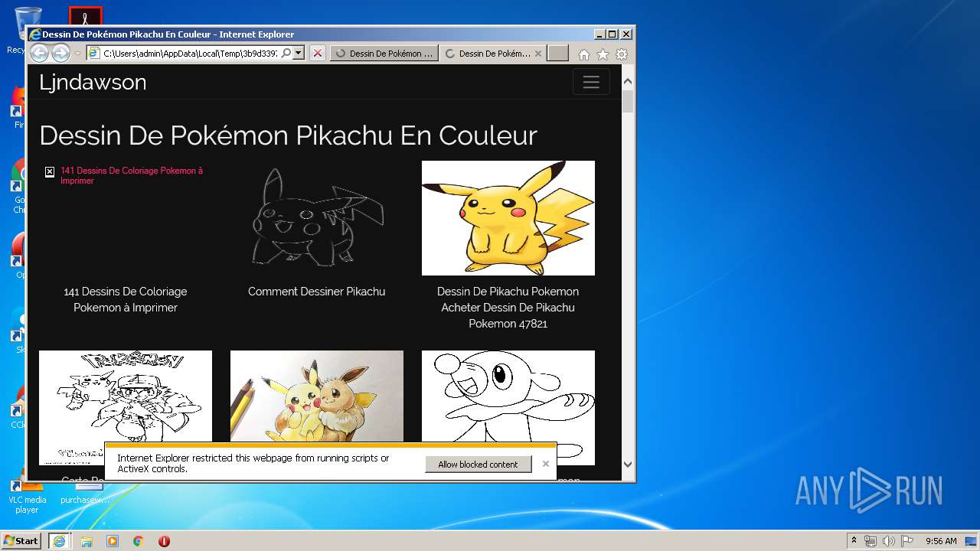This screenshot has width=980, height=551.
Task: Open the Pokémon coloring page with Ash thumbnail
Action: click(126, 408)
